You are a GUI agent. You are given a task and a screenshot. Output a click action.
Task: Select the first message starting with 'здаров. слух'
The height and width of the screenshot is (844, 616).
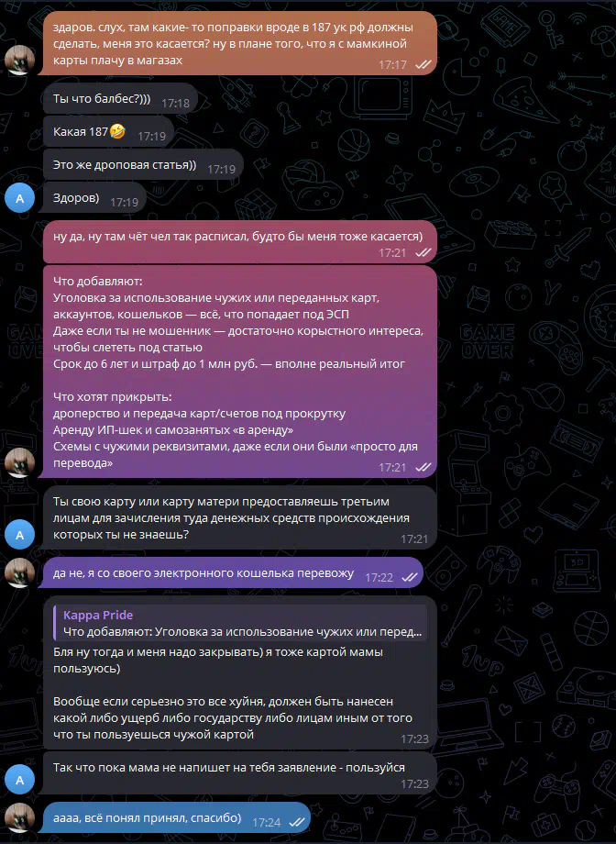coord(239,43)
